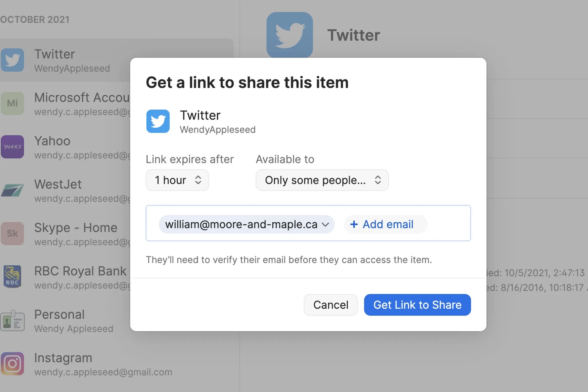This screenshot has width=588, height=392.
Task: Select the Instagram icon in the list
Action: 12,364
